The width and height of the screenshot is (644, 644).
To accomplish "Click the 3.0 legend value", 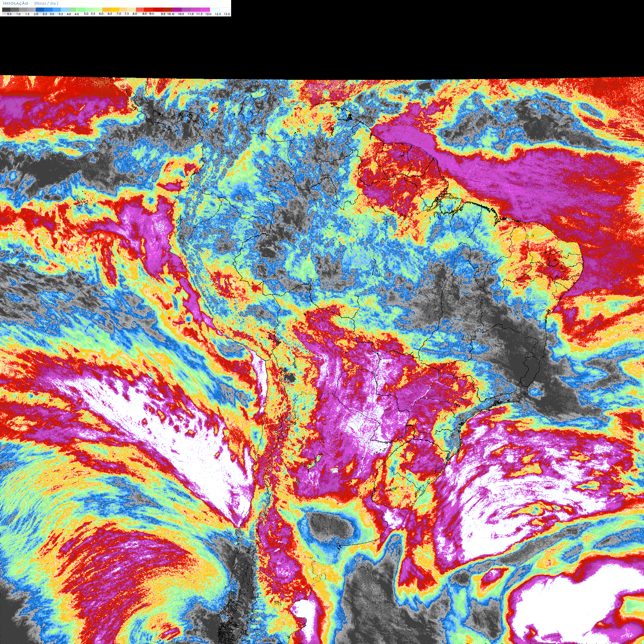I will coord(52,14).
